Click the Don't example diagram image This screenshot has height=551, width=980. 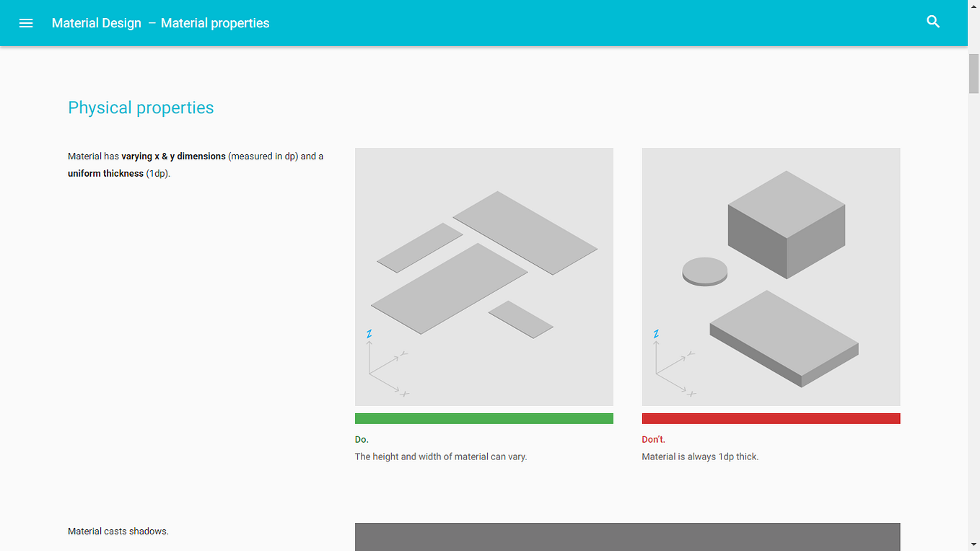coord(771,275)
